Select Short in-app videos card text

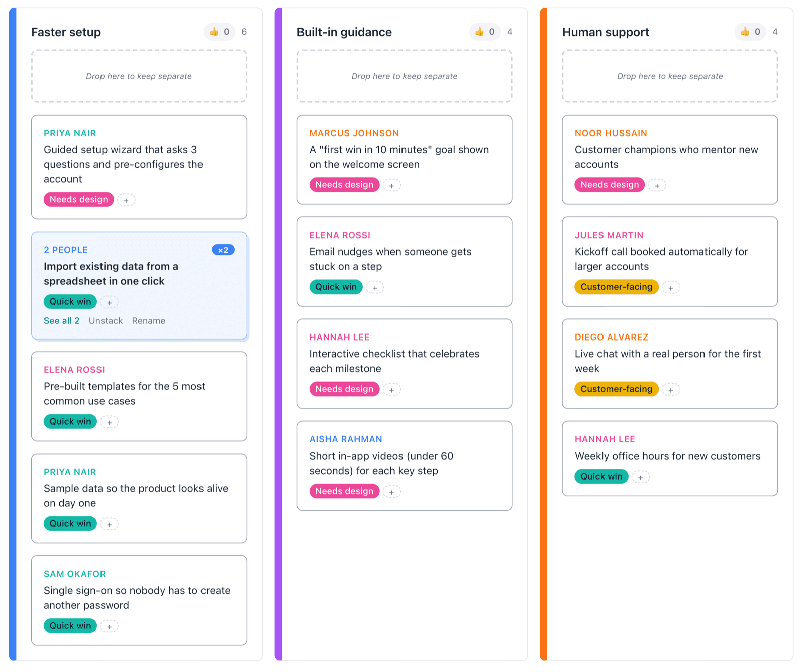381,463
